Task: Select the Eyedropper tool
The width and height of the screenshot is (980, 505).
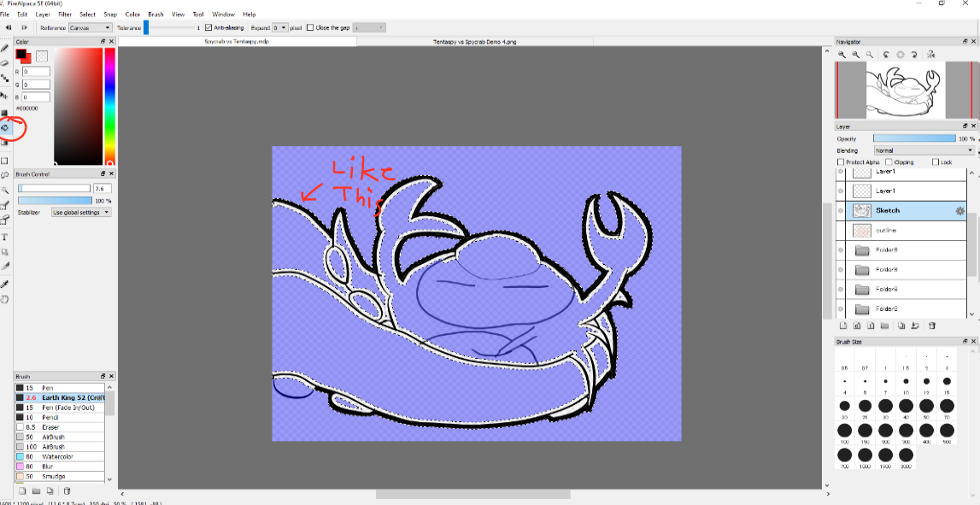Action: [4, 284]
